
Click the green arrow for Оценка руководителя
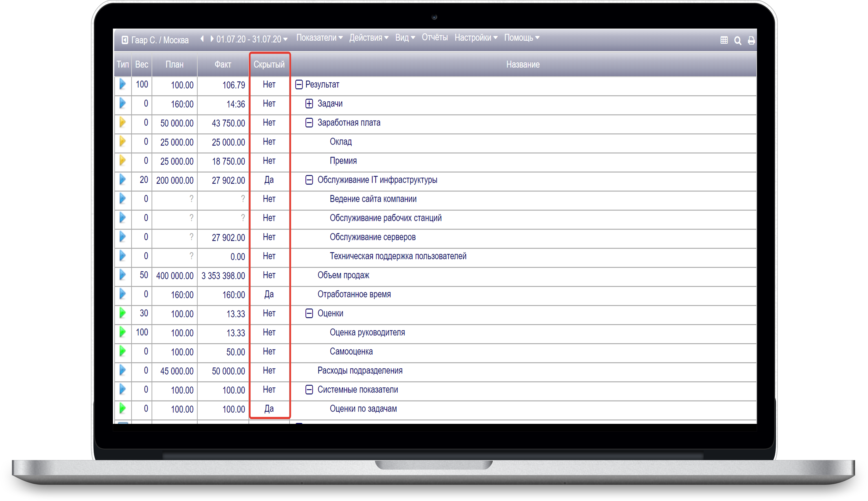[122, 332]
